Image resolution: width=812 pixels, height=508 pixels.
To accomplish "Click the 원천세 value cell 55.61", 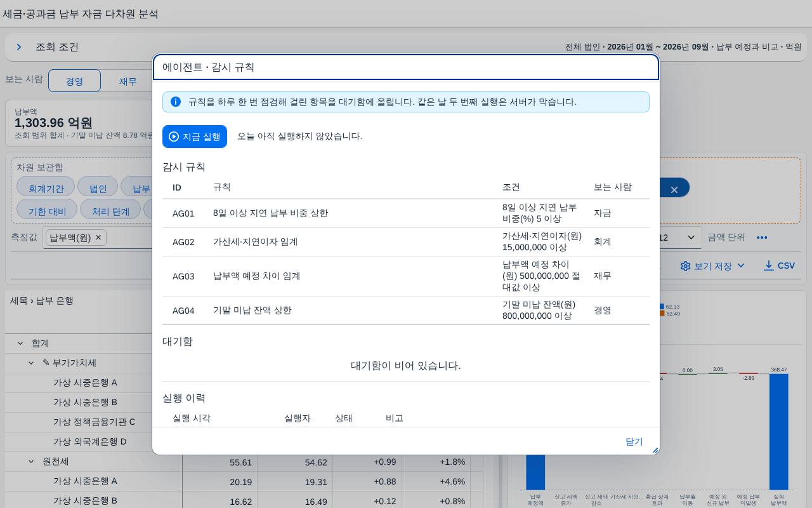I will 219,462.
